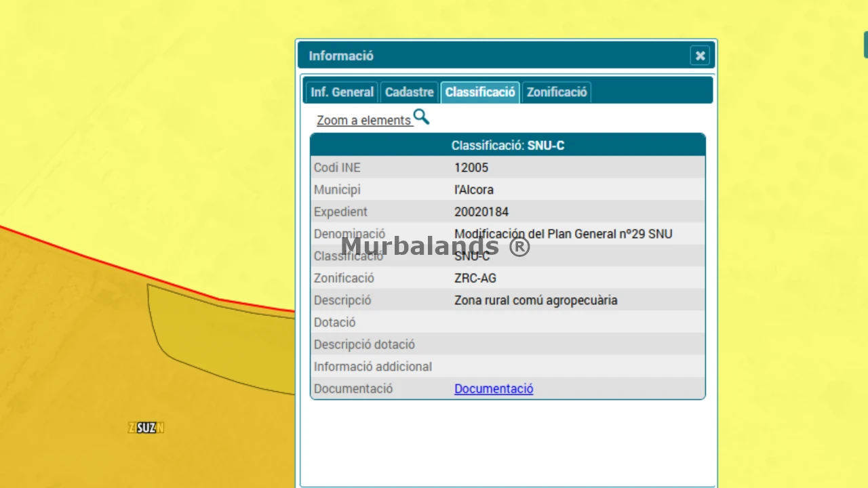
Task: Click the Dotació field label
Action: [335, 322]
